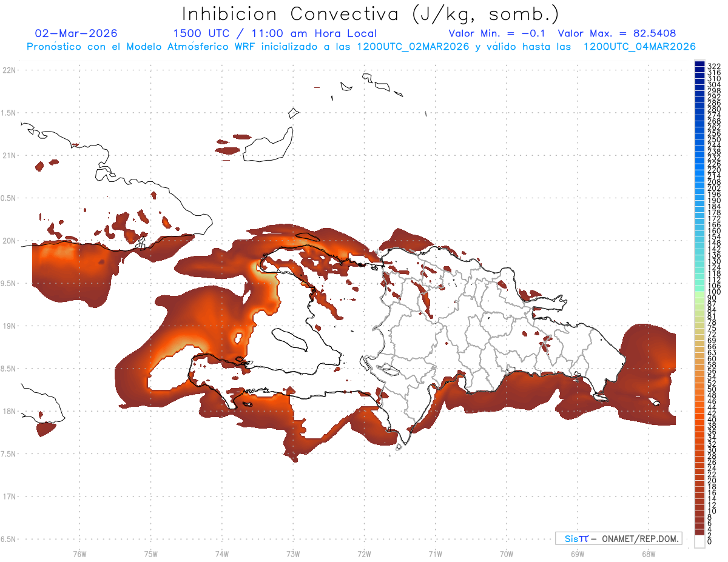Click the colorbar value "20"
This screenshot has width=728, height=562.
tap(712, 480)
